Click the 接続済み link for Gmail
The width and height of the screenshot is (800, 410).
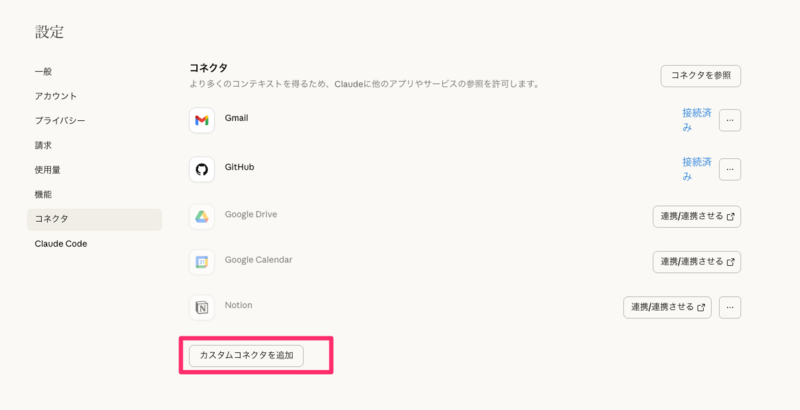[x=696, y=120]
